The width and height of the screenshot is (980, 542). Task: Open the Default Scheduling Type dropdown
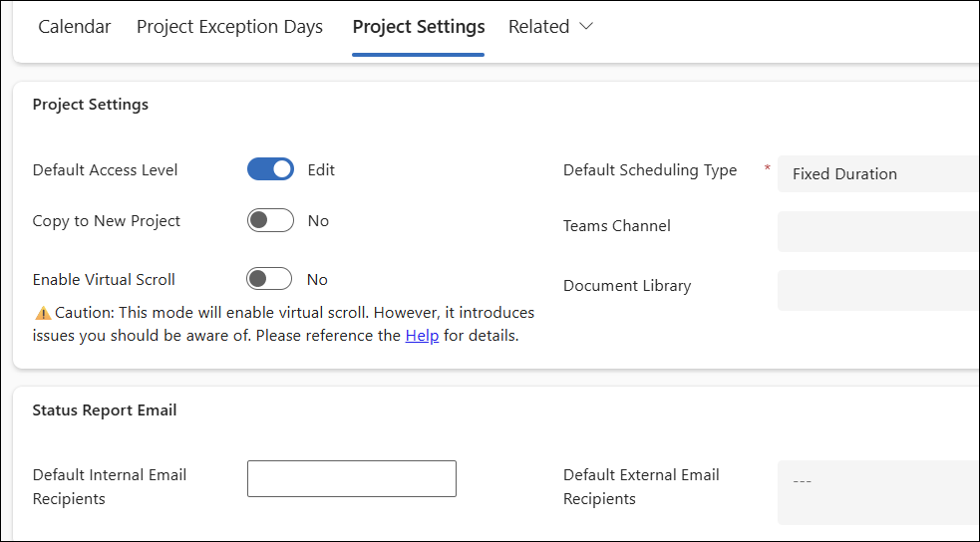(877, 173)
